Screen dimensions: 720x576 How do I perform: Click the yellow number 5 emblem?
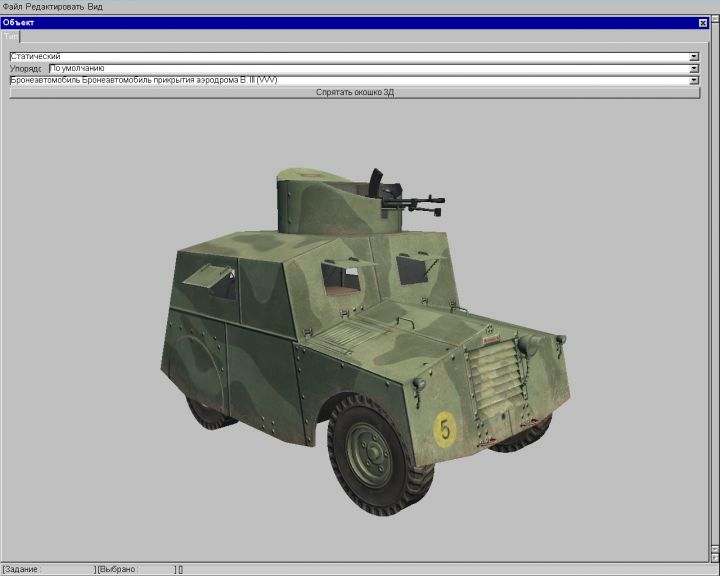(445, 430)
